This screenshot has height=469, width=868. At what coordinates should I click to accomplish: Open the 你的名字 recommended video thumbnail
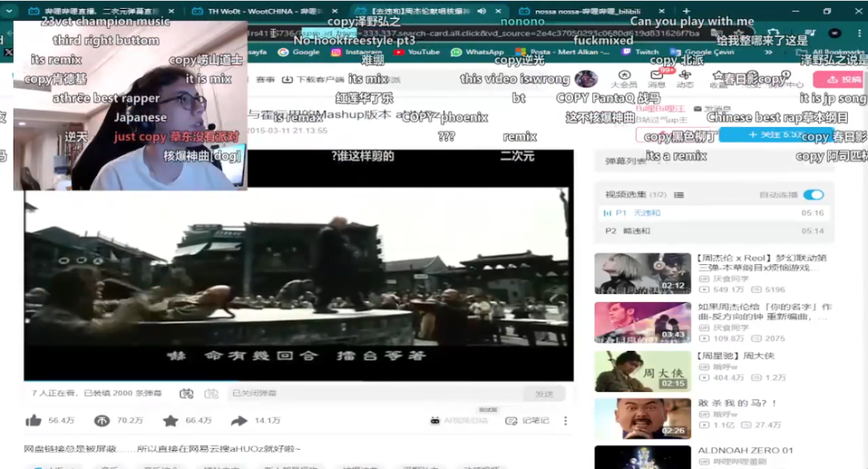pos(642,323)
